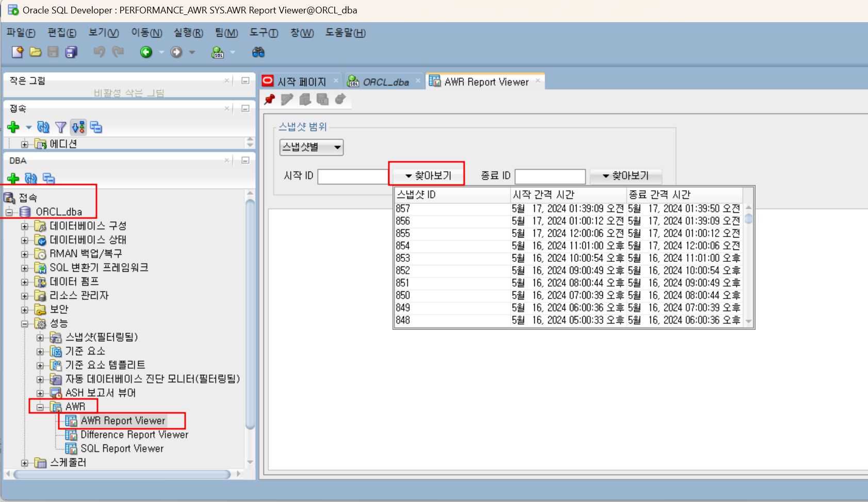Open dropdown arrow beside the Back arrow
This screenshot has width=868, height=502.
[x=161, y=52]
